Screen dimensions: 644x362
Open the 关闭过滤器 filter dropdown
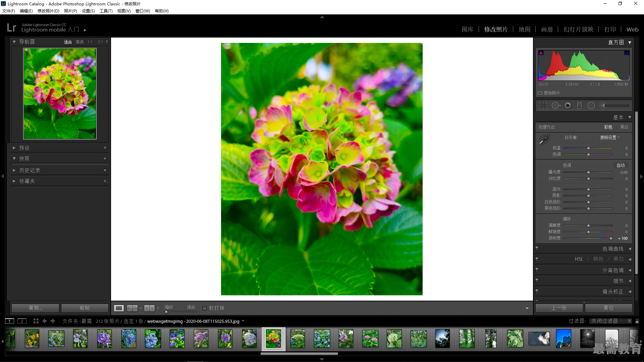click(611, 321)
